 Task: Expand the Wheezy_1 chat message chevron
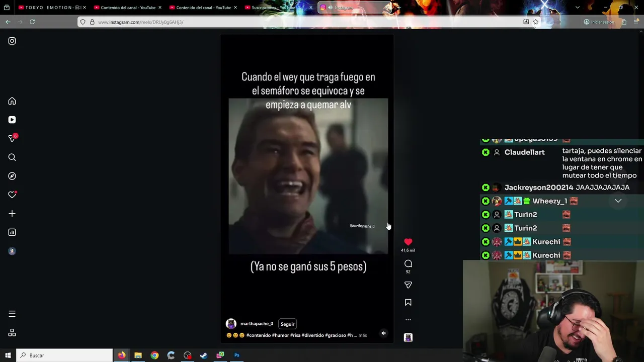(618, 201)
